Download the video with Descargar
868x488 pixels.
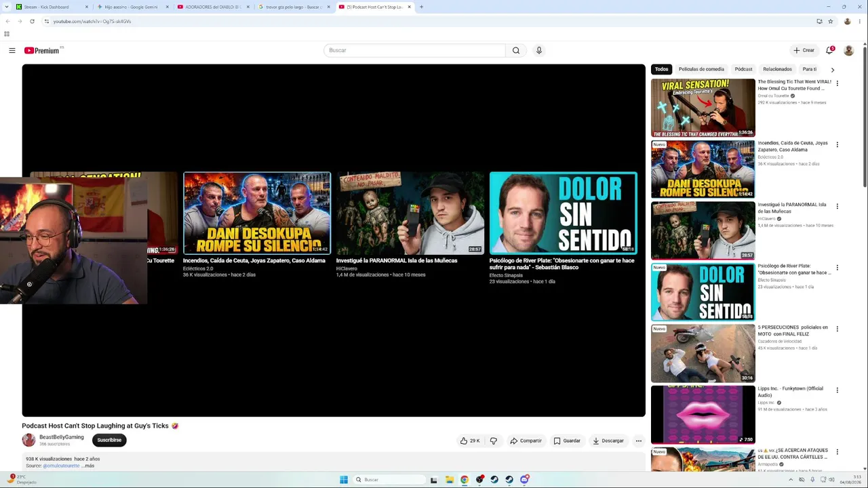(x=608, y=441)
